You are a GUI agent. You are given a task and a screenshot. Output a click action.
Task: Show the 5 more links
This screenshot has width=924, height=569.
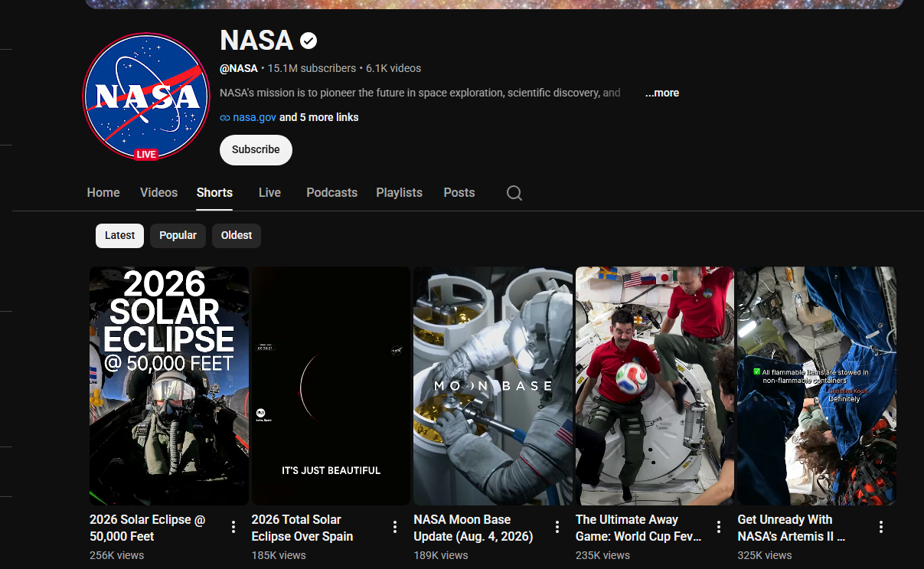tap(319, 117)
